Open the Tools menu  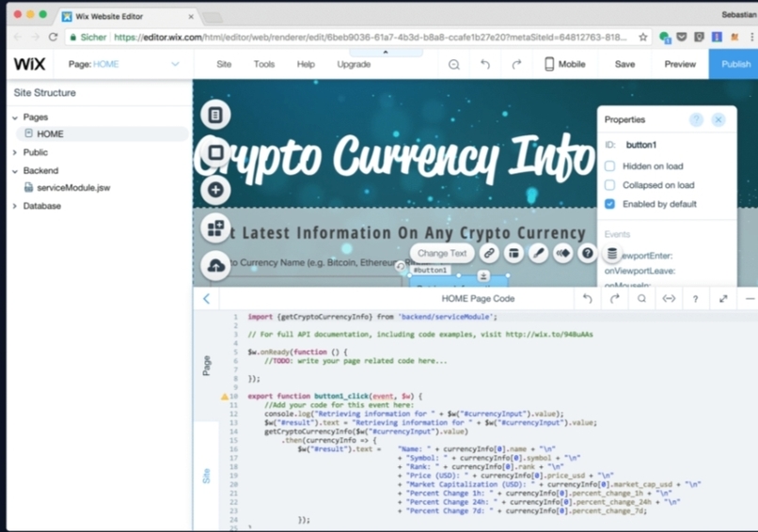click(x=264, y=64)
